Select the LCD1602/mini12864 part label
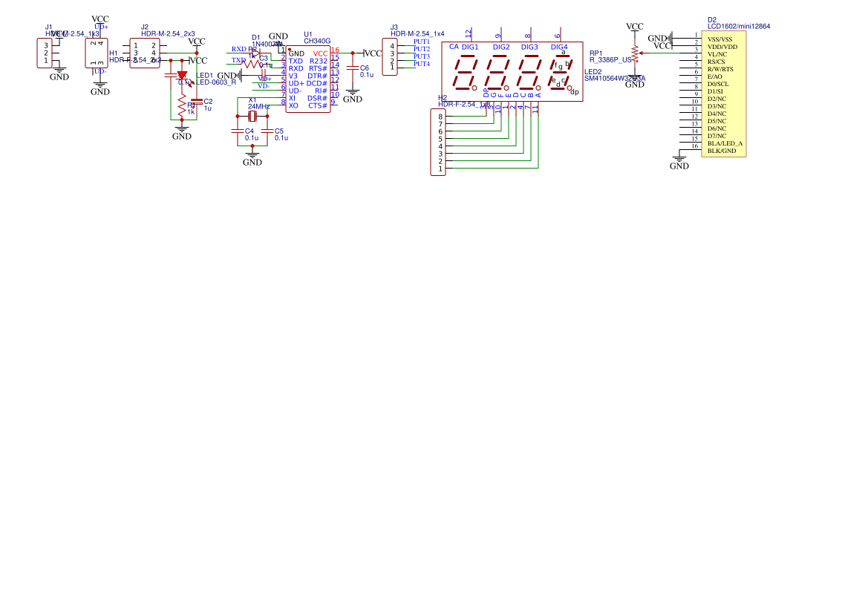 pos(738,26)
